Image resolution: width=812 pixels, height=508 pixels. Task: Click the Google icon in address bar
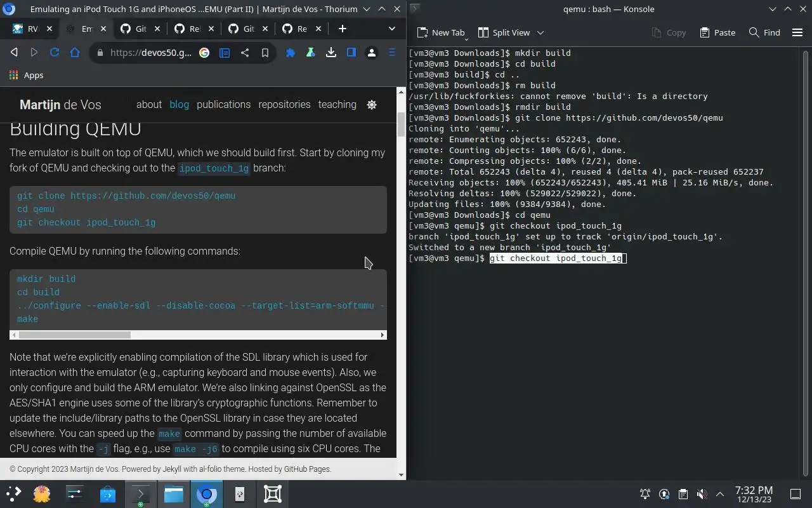click(204, 53)
